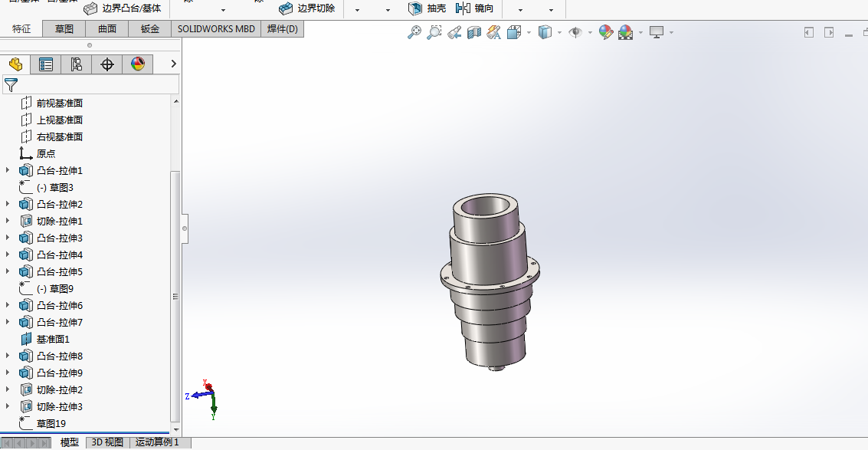The height and width of the screenshot is (450, 868).
Task: Open the ConfigurationManager tab icon
Action: coord(77,64)
